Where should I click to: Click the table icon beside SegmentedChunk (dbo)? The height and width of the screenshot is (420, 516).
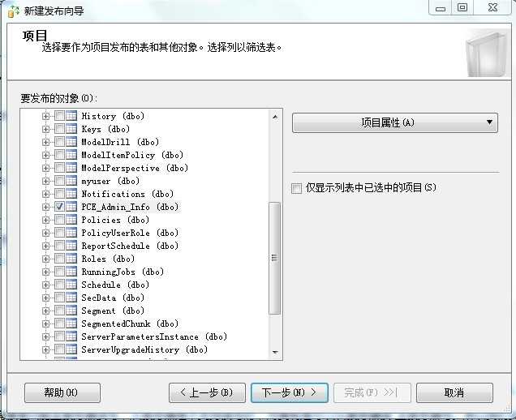pyautogui.click(x=71, y=324)
